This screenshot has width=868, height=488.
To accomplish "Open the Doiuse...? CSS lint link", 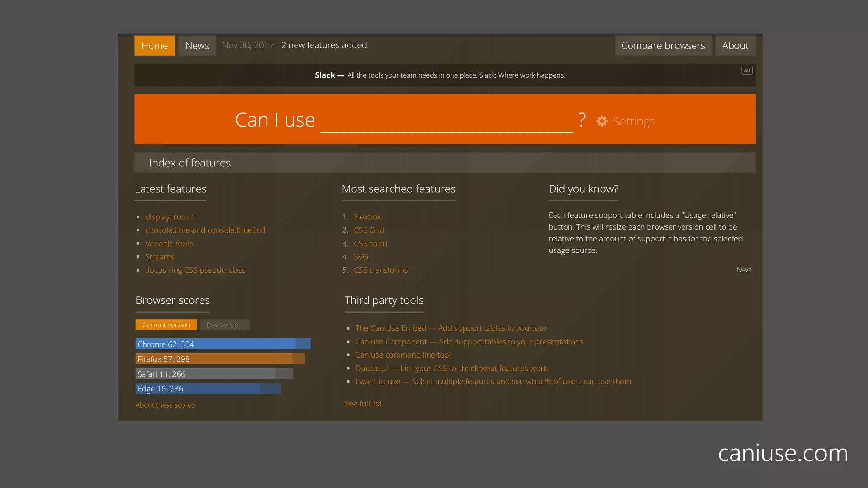I will click(451, 368).
